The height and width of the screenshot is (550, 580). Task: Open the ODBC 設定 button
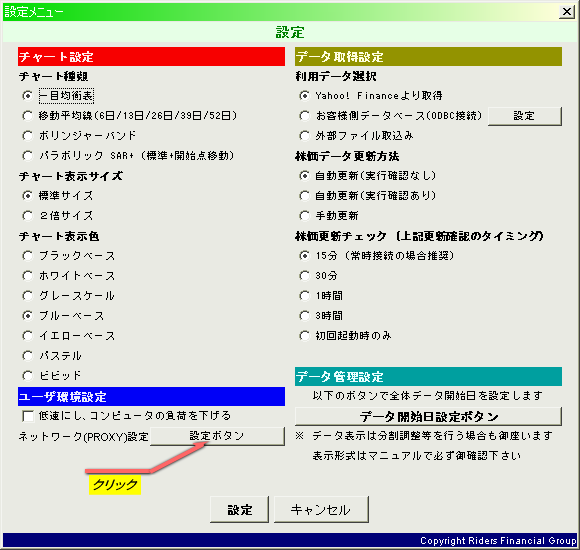point(525,116)
